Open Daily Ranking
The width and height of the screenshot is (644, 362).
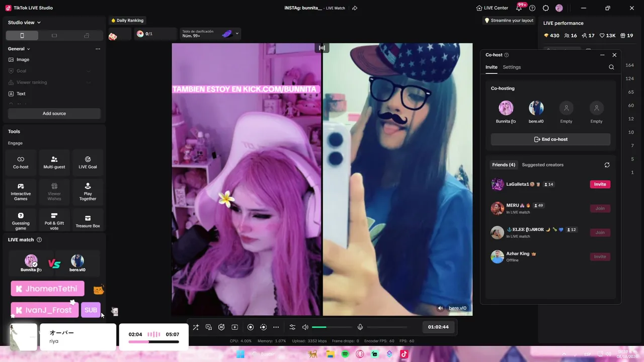(x=127, y=21)
